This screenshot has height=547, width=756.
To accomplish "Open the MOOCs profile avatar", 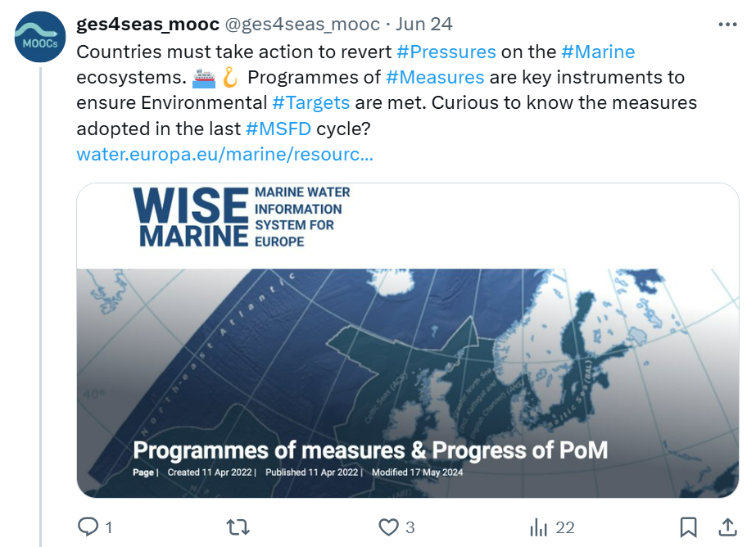I will coord(40,40).
